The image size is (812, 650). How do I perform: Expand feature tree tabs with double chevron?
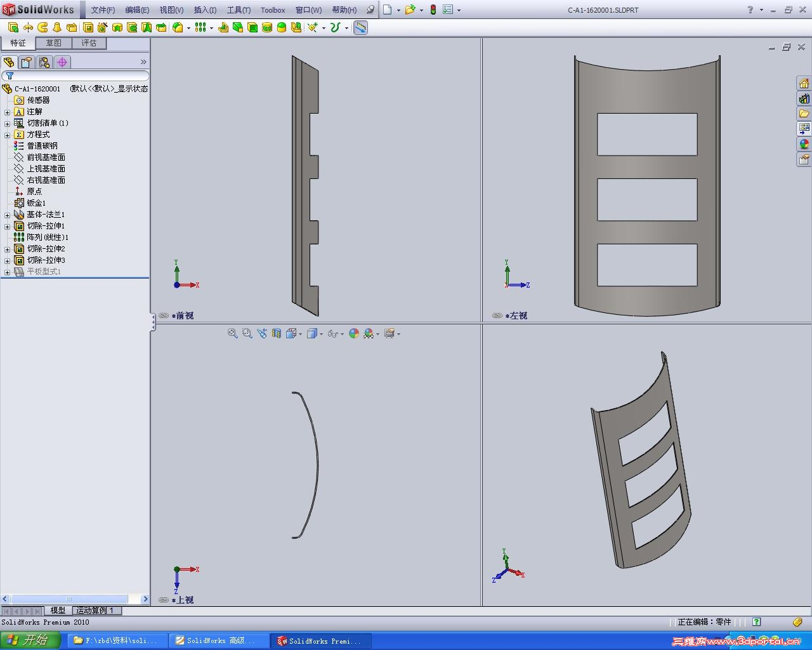click(x=143, y=62)
